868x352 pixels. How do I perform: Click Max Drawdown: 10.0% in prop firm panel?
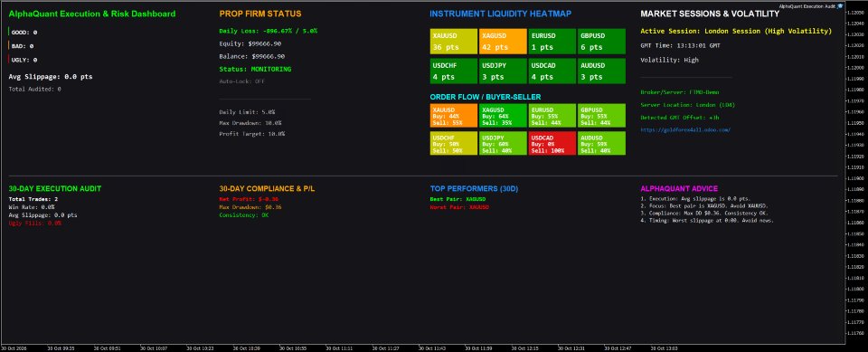250,123
